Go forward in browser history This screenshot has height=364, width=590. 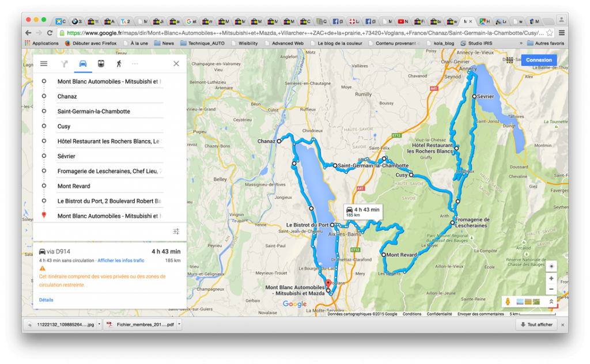tap(39, 33)
